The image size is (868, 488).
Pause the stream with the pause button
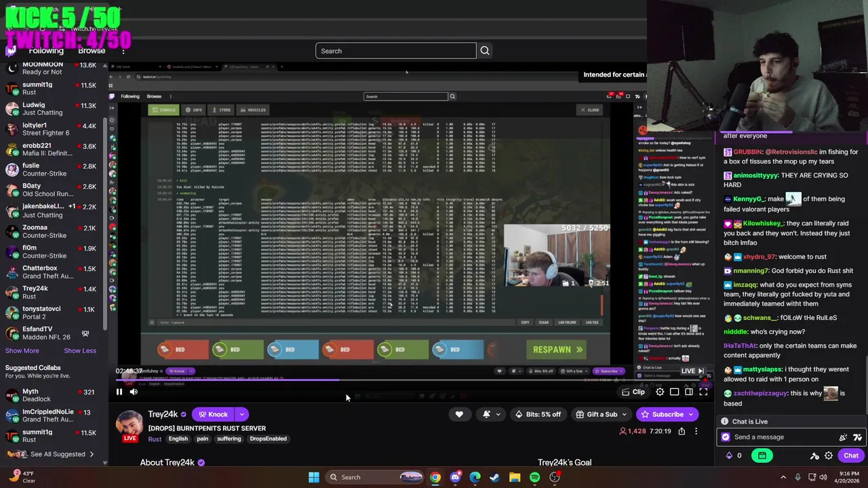[x=119, y=391]
